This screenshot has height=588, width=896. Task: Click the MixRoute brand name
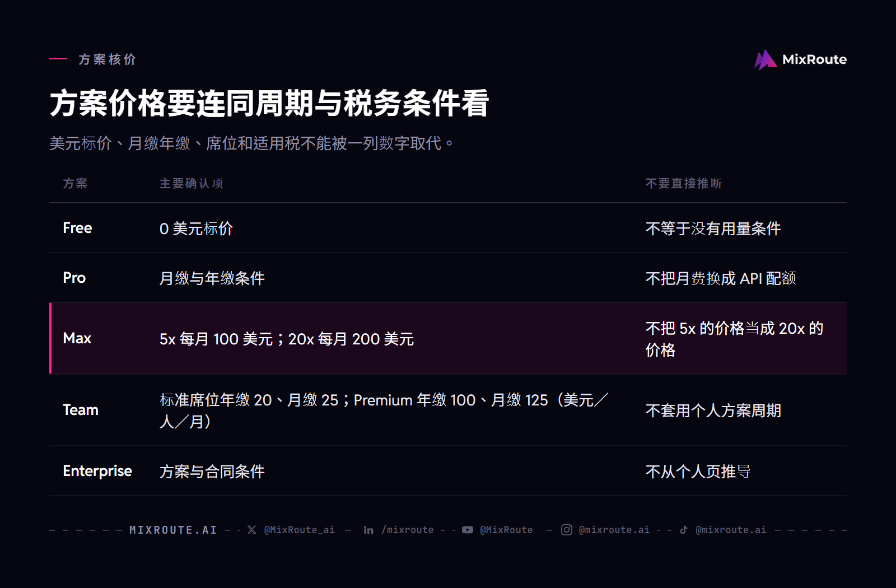click(x=814, y=59)
